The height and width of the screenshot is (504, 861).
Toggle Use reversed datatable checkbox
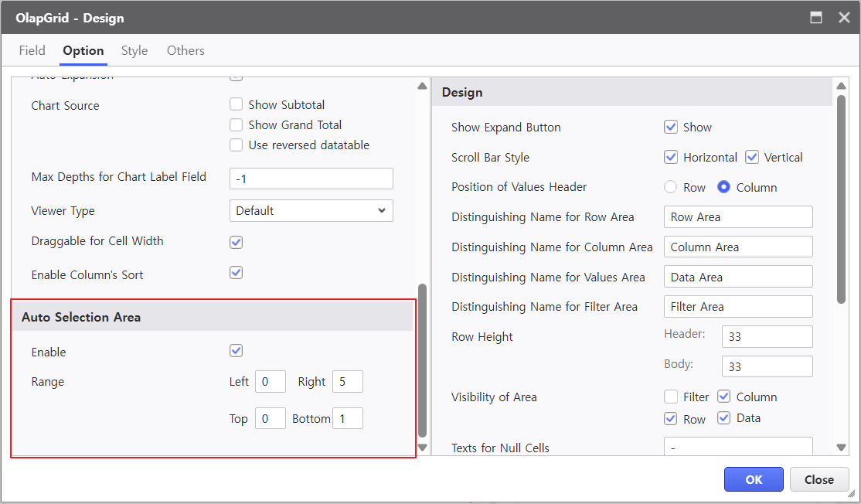[237, 145]
